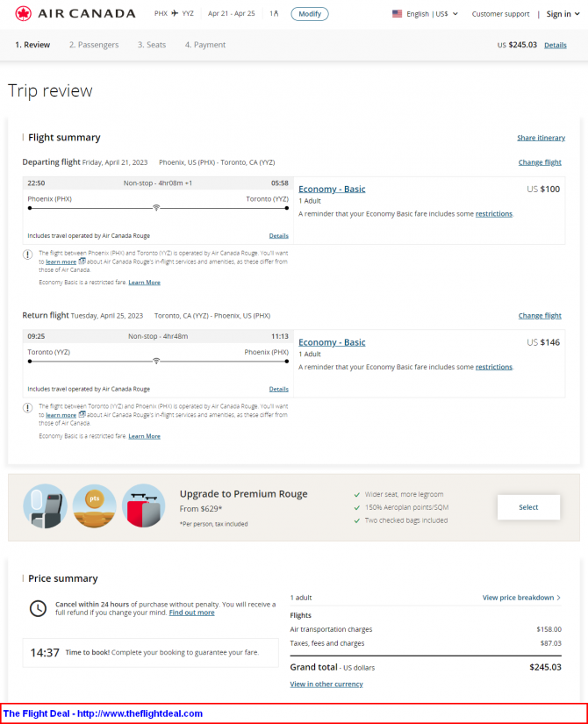The height and width of the screenshot is (724, 588).
Task: Click the checkmark beside 150% Aeroplan points/SQM
Action: tap(356, 507)
